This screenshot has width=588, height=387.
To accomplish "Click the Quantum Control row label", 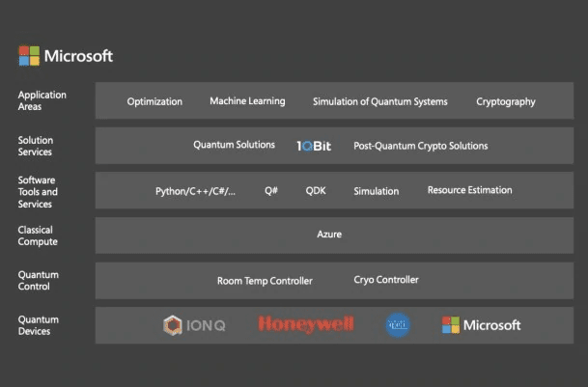I will click(x=39, y=281).
